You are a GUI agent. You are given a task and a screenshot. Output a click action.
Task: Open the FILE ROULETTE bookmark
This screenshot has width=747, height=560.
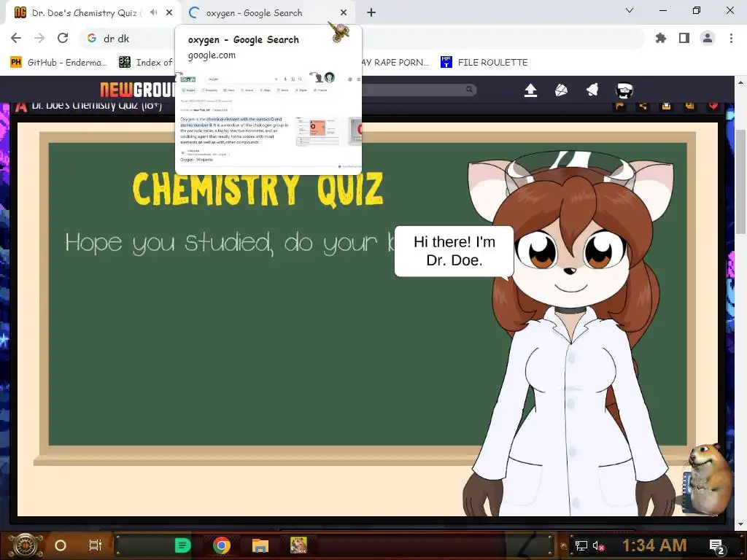484,63
